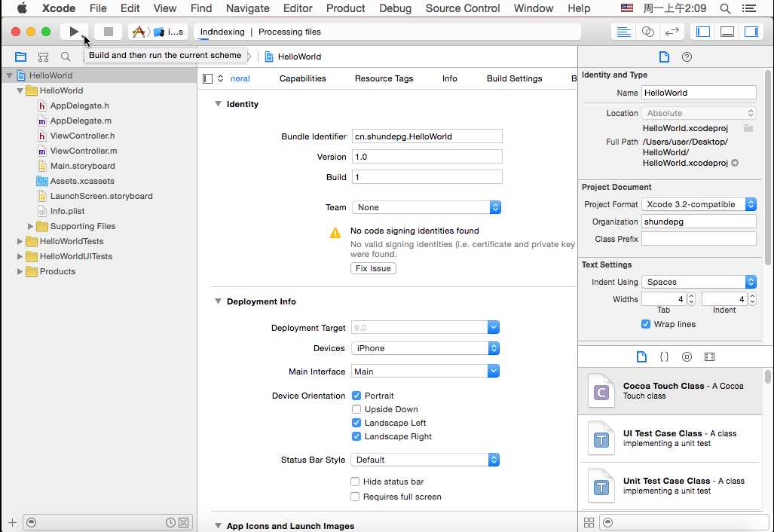
Task: Click the source control status filter icon
Action: 183,522
